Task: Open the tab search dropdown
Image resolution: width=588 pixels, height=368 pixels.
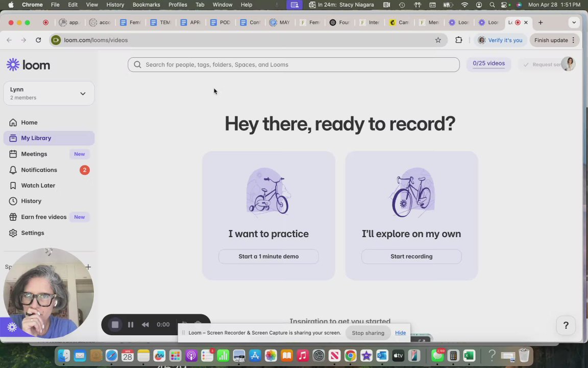Action: (x=574, y=22)
